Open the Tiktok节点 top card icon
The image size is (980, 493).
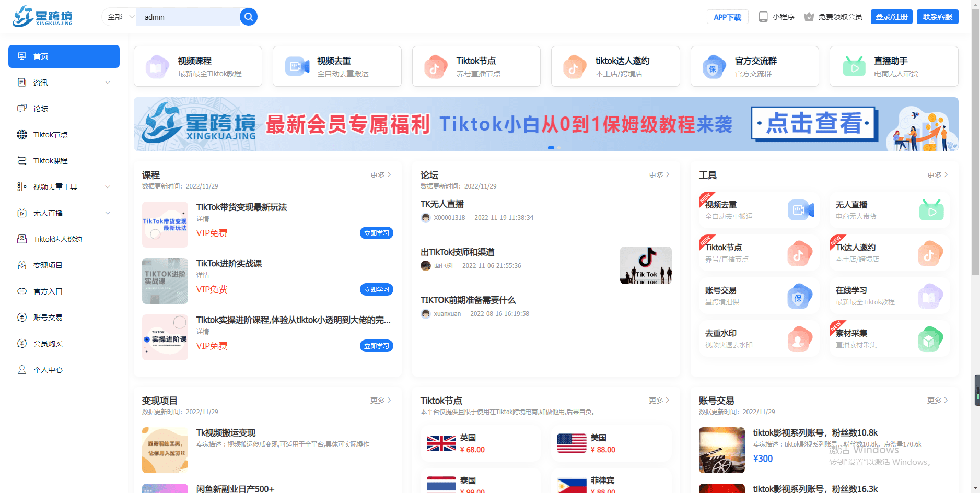(436, 67)
